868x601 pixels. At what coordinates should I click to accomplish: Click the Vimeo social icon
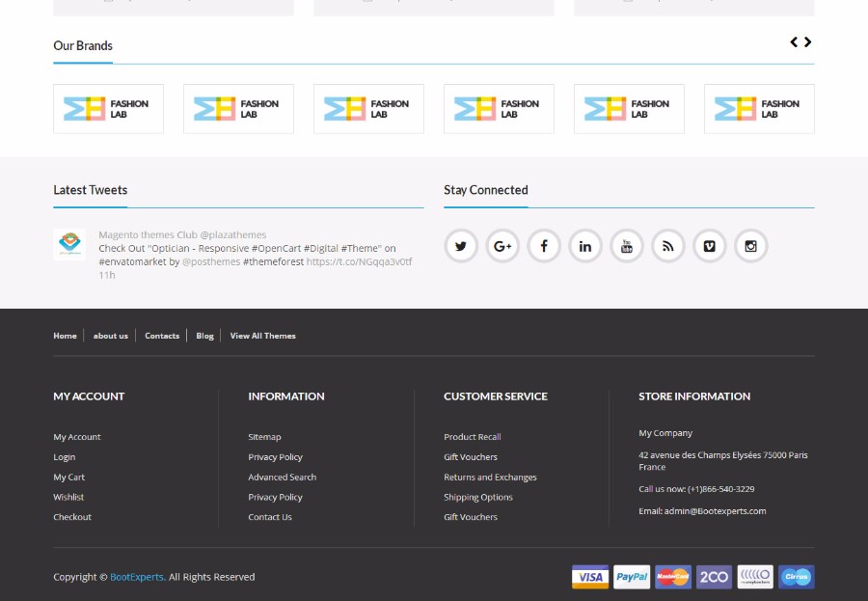pyautogui.click(x=710, y=246)
